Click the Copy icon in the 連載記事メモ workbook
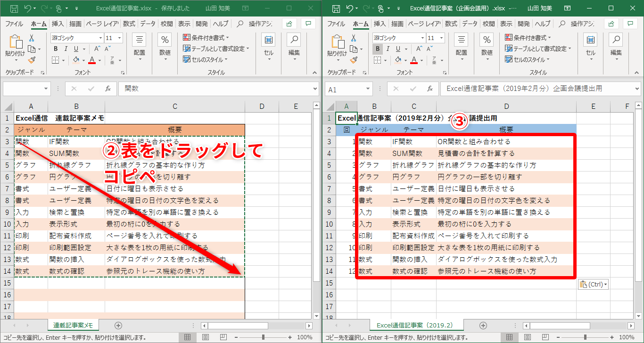The width and height of the screenshot is (644, 343). click(x=31, y=49)
